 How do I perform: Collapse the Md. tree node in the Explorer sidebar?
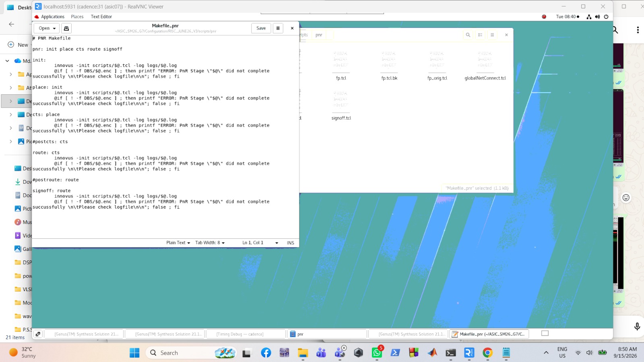click(x=7, y=61)
